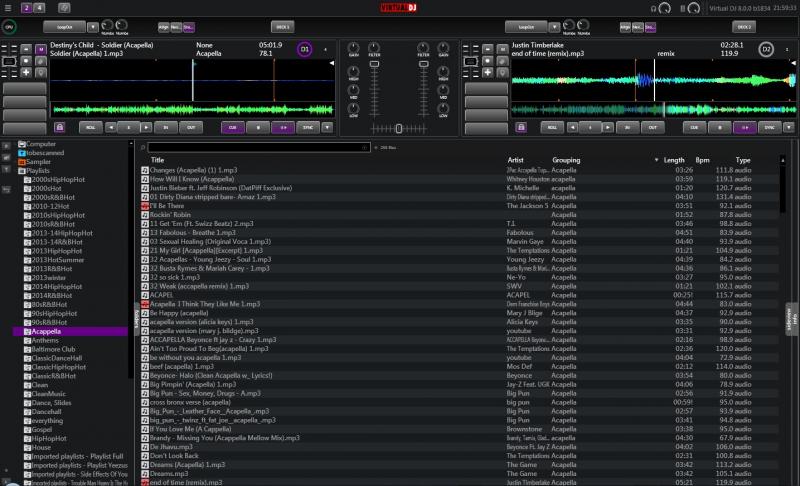Toggle deck 1 purple snap button
Image resolution: width=800 pixels, height=486 pixels.
tap(188, 27)
